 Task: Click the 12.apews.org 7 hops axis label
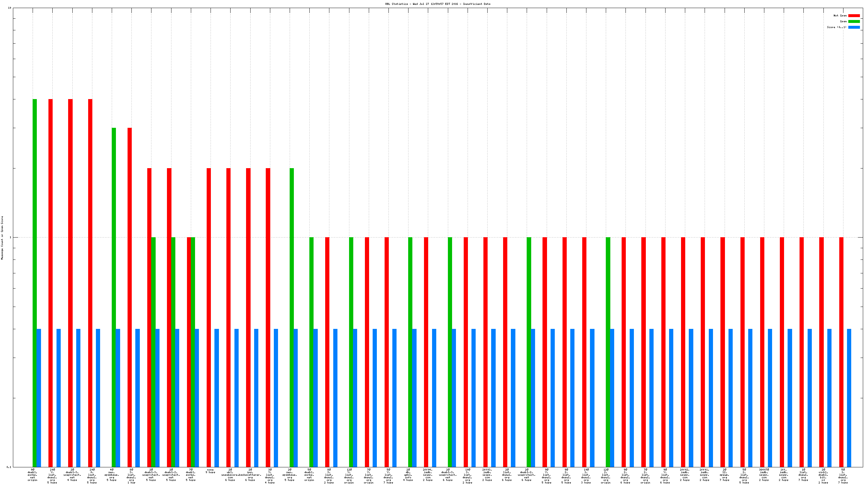(724, 475)
